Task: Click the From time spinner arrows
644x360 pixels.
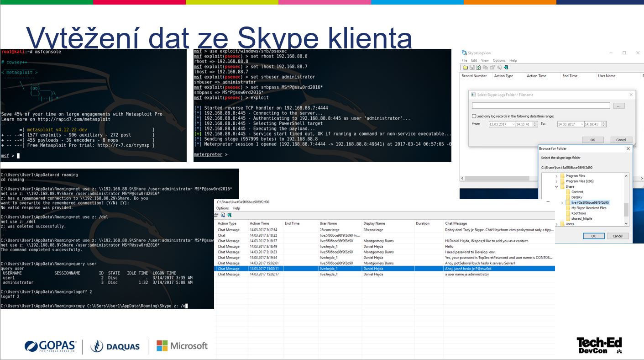Action: [x=535, y=124]
